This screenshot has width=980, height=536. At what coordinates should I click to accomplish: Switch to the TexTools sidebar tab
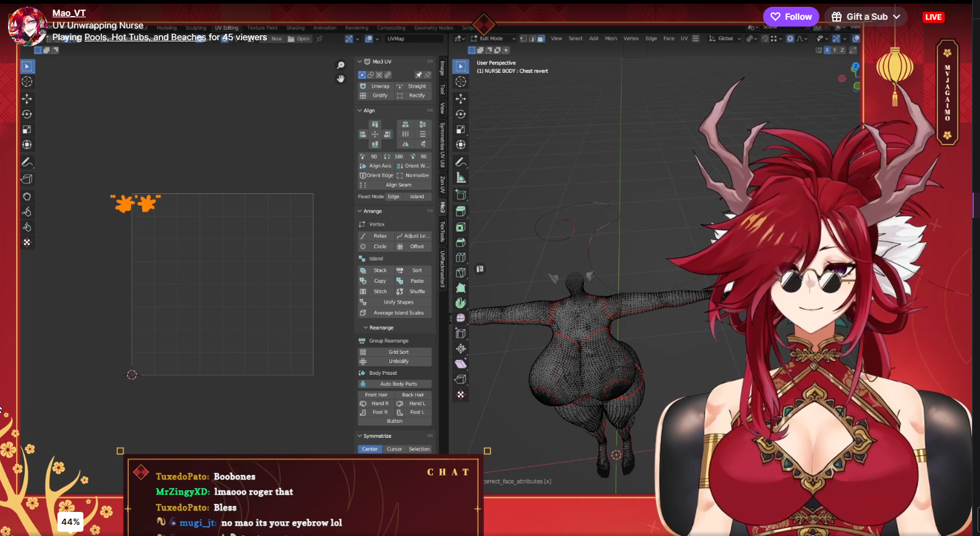coord(442,232)
